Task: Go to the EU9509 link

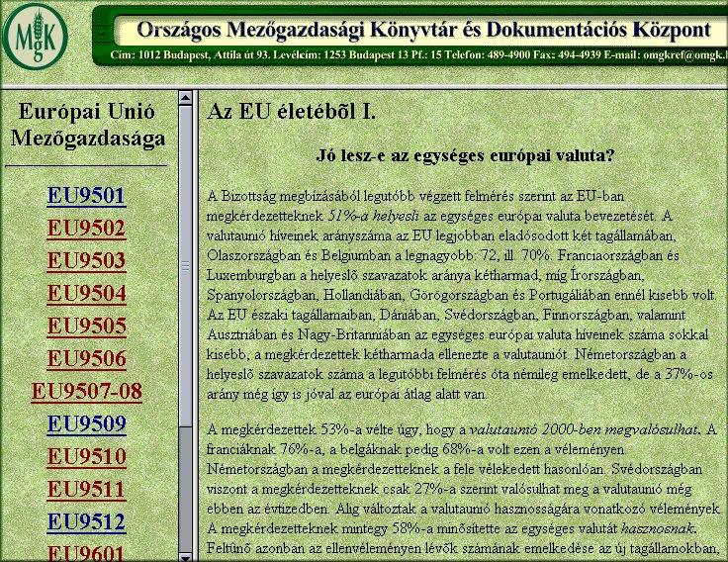Action: click(x=86, y=423)
